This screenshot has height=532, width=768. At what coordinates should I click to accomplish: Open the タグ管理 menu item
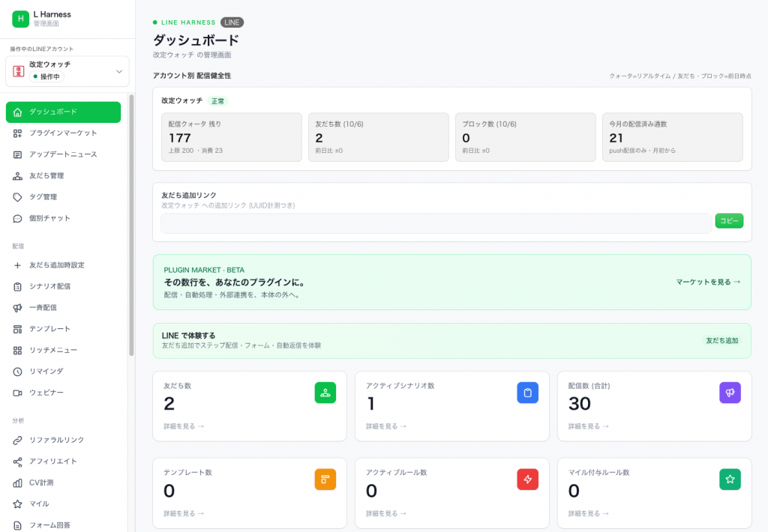coord(63,197)
